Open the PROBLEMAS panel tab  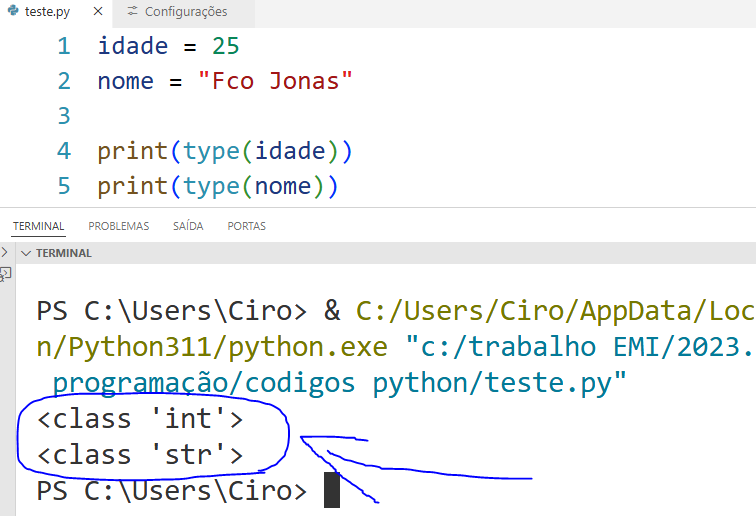[x=118, y=226]
